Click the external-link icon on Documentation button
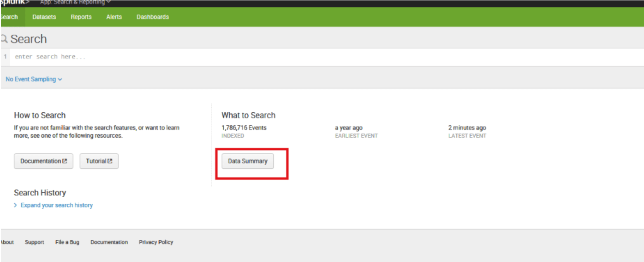This screenshot has height=262, width=644. coord(65,161)
